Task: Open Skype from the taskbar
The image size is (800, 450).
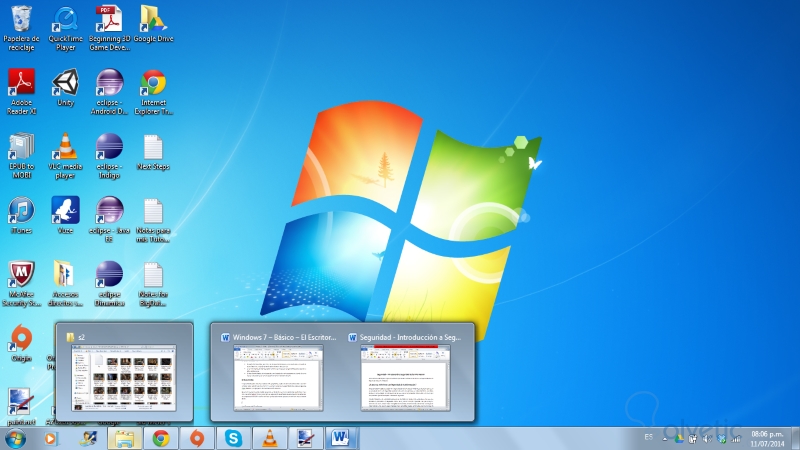Action: click(233, 439)
